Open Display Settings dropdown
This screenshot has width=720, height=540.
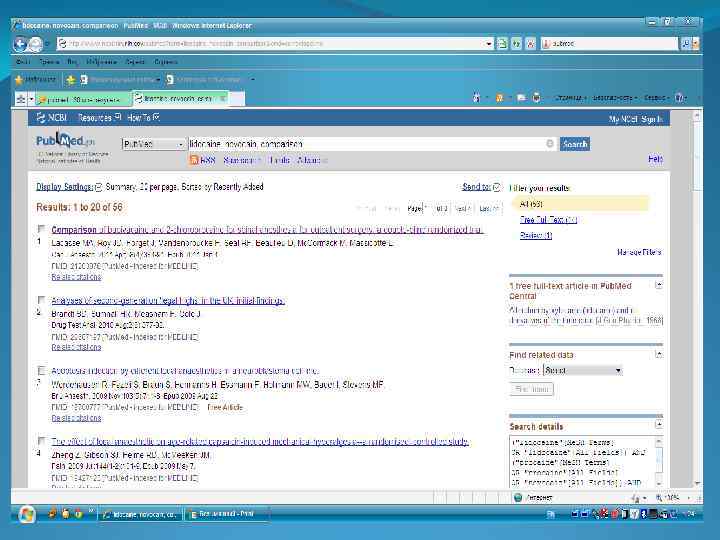69,187
